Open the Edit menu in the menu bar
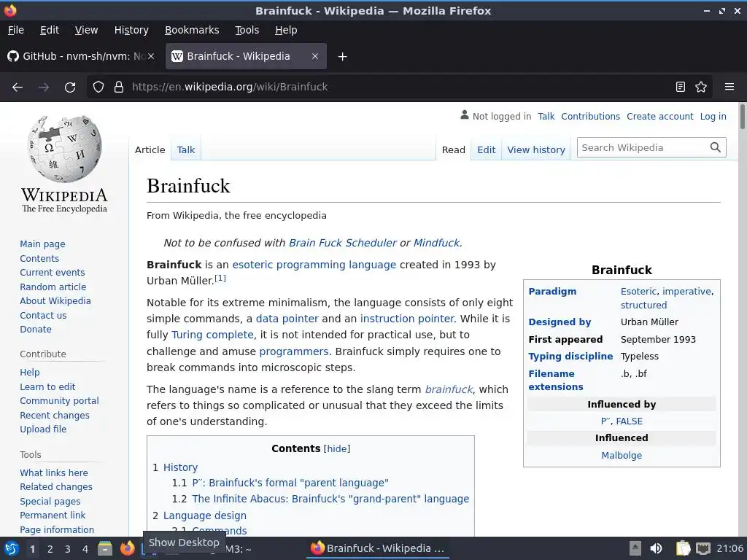Viewport: 747px width, 560px height. pos(50,30)
